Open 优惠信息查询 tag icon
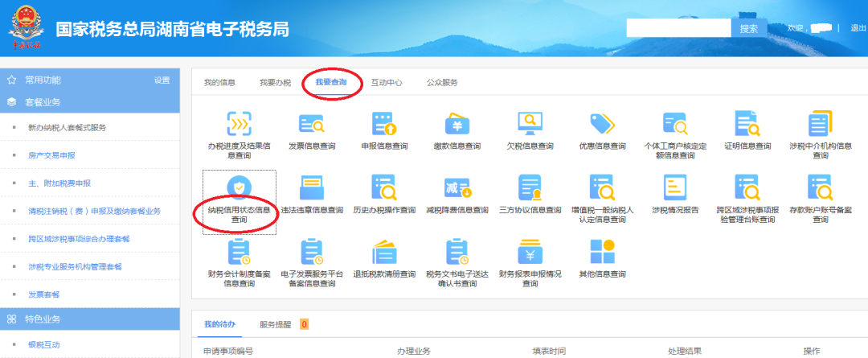The height and width of the screenshot is (358, 868). 602,124
